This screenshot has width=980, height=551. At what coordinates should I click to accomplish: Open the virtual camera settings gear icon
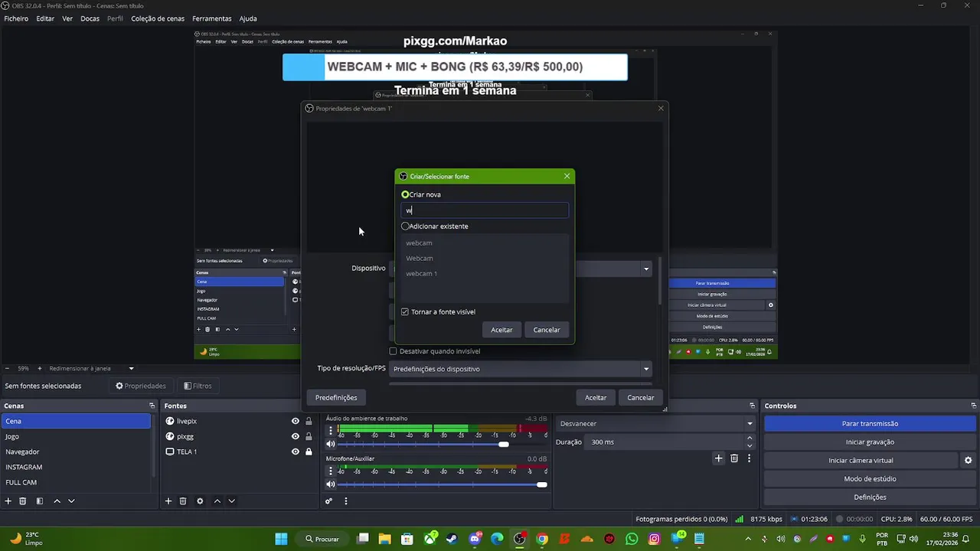pyautogui.click(x=968, y=460)
